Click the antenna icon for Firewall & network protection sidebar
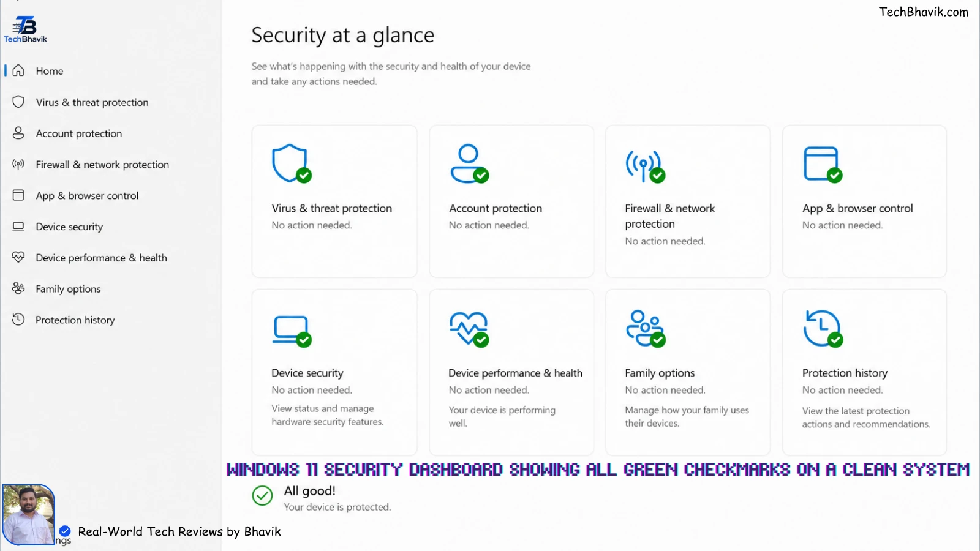The height and width of the screenshot is (551, 980). click(x=18, y=164)
